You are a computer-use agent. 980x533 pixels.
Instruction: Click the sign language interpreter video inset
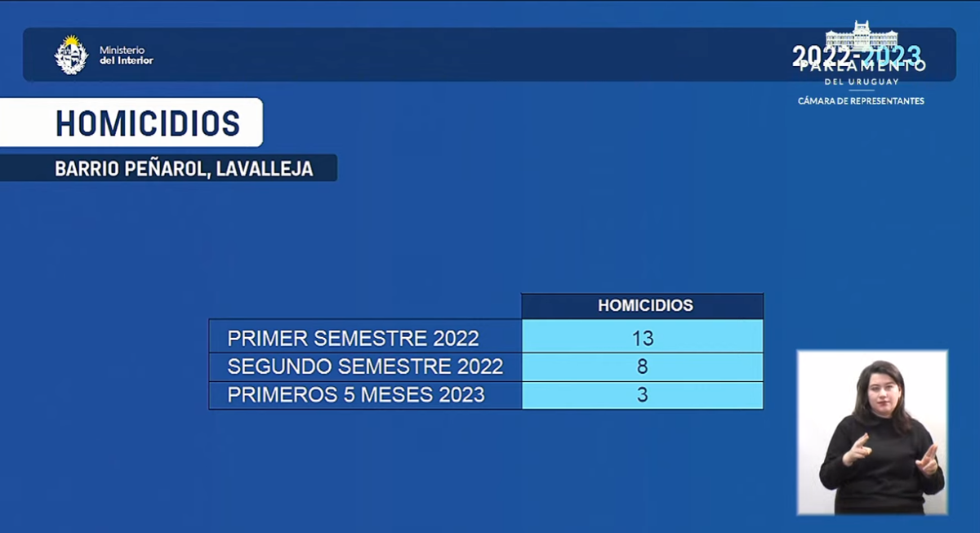click(x=872, y=432)
